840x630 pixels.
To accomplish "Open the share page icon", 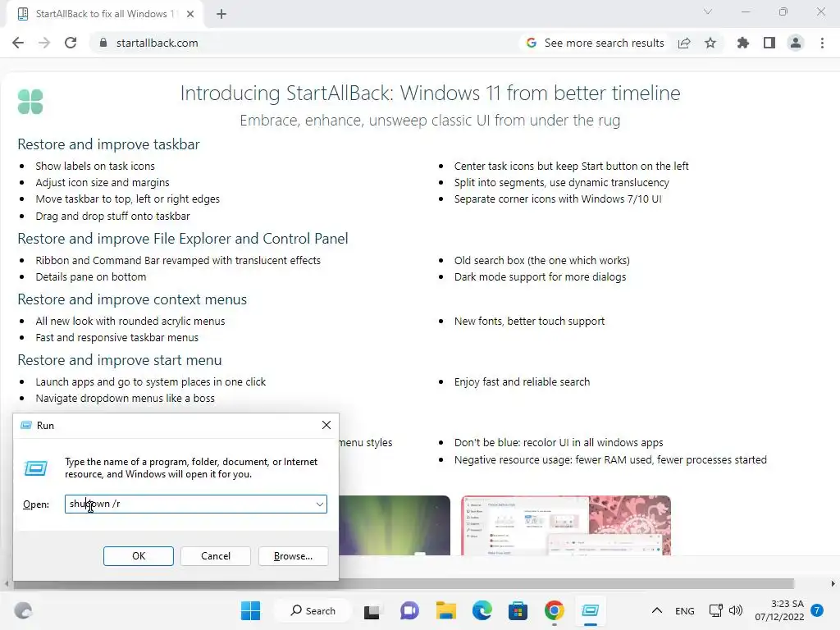I will 684,43.
